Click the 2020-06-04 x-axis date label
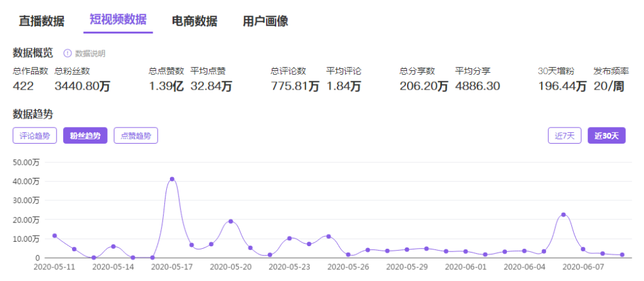This screenshot has height=281, width=644. point(524,267)
